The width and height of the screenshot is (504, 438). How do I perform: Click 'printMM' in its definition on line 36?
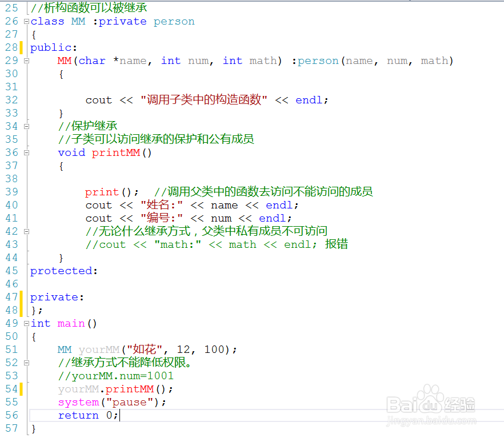(x=115, y=152)
